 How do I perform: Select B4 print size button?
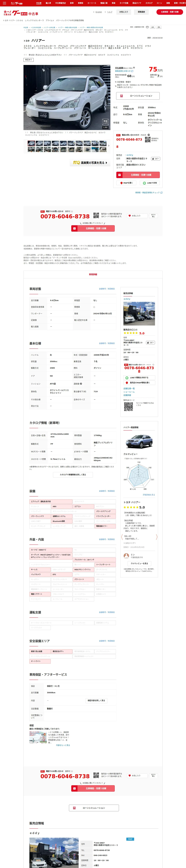coord(159,27)
